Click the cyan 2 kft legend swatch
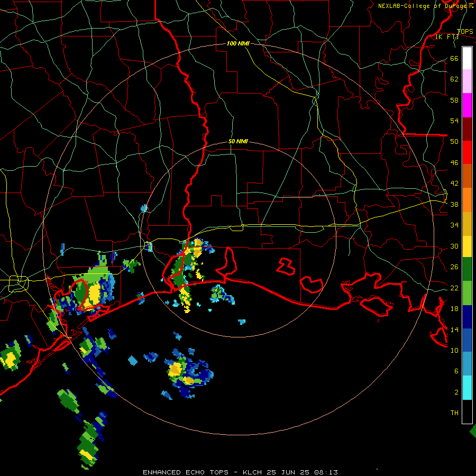The width and height of the screenshot is (476, 476). 467,388
